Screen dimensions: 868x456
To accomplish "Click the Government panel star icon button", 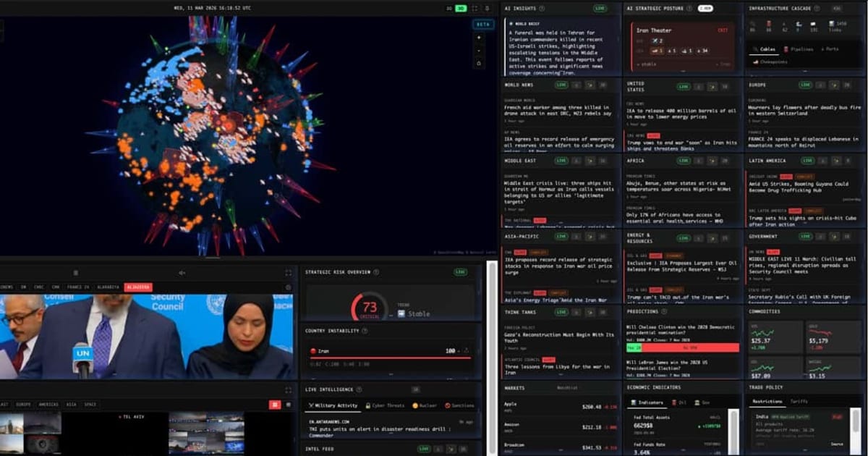I will (835, 236).
